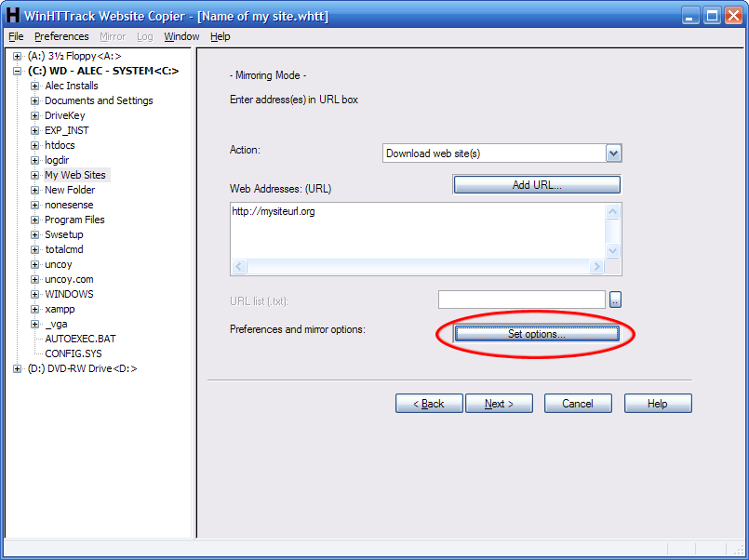
Task: Expand the nonesense folder
Action: coord(34,205)
